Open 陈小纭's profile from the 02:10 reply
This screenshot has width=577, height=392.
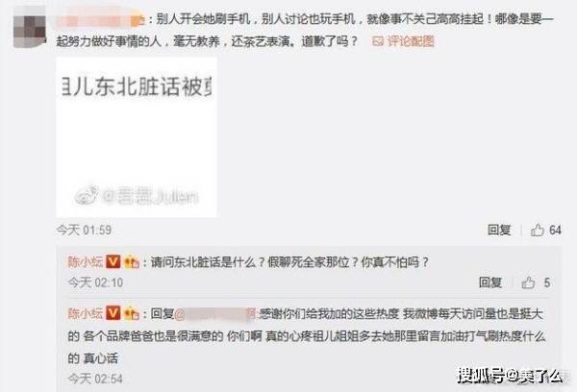pyautogui.click(x=86, y=262)
